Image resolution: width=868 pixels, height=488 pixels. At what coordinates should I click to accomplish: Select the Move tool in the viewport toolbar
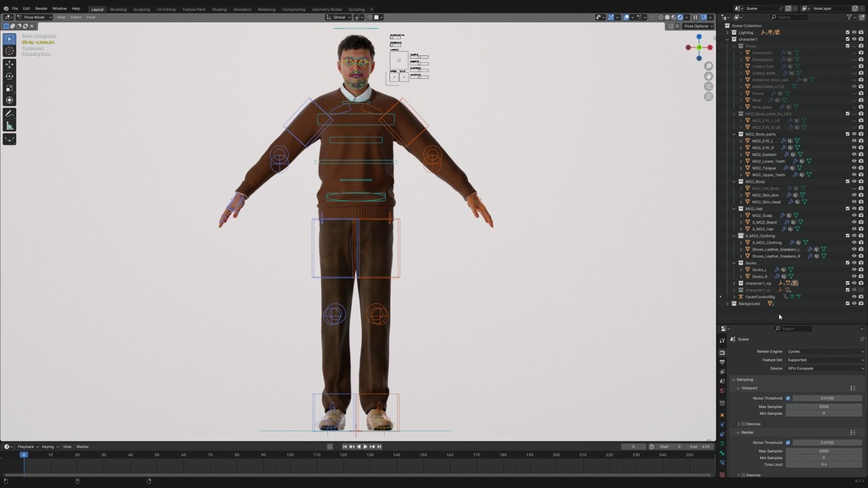click(x=9, y=64)
